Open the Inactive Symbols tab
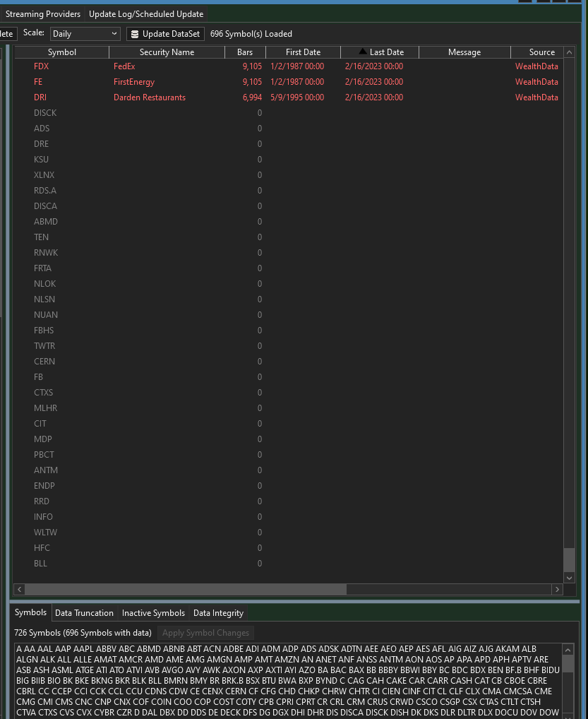Viewport: 588px width, 719px height. 153,613
